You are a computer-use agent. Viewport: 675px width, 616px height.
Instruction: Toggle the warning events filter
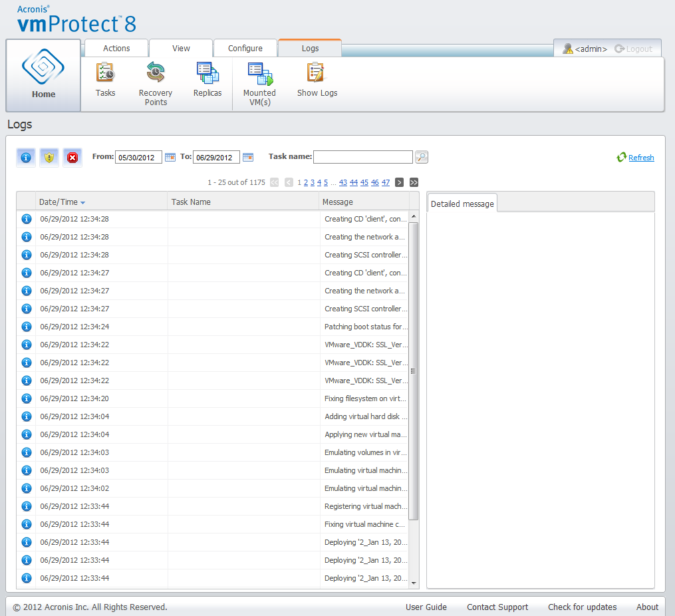(x=49, y=158)
